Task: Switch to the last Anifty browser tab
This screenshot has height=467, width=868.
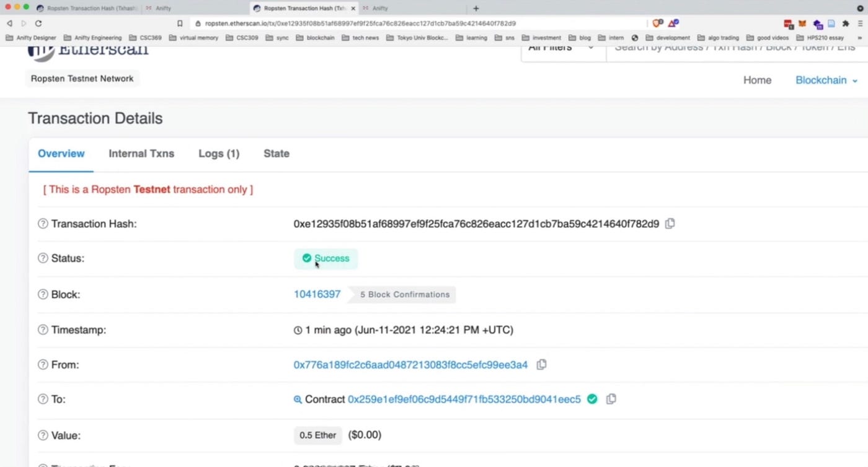Action: point(412,9)
